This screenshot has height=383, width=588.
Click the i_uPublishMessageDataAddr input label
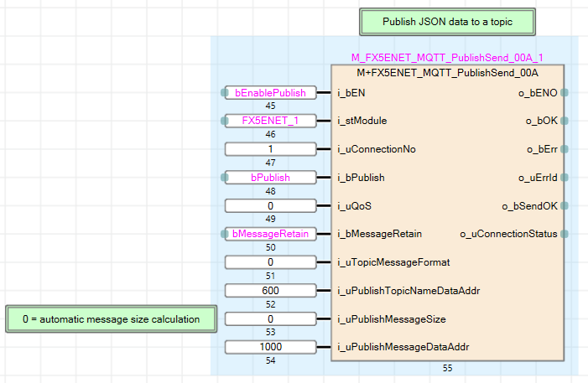click(x=403, y=347)
